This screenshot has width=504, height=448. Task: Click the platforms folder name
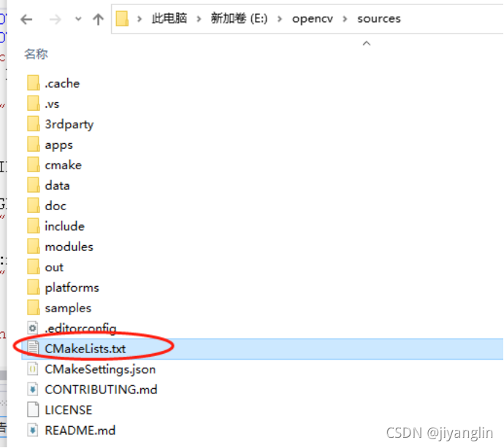[x=72, y=288]
